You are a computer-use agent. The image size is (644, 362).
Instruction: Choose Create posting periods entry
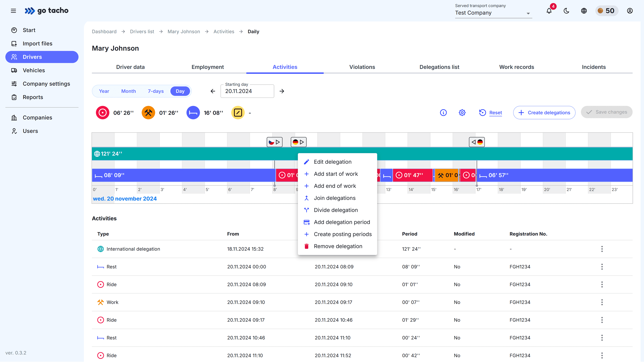337,234
